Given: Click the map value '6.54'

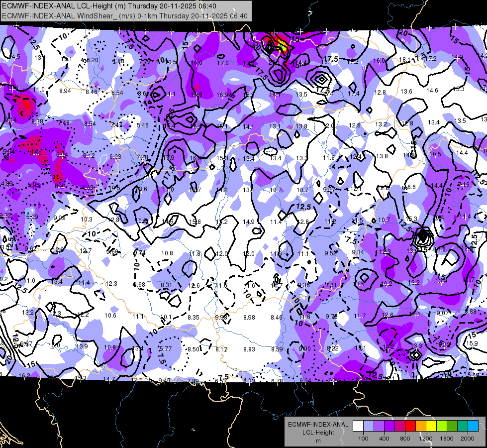Looking at the screenshot, I should pyautogui.click(x=117, y=93).
